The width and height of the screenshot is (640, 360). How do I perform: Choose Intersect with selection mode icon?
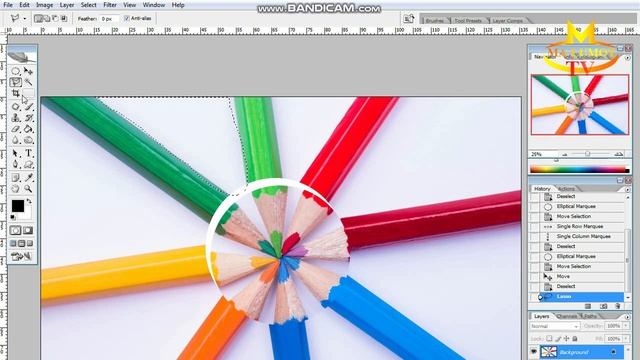click(64, 18)
